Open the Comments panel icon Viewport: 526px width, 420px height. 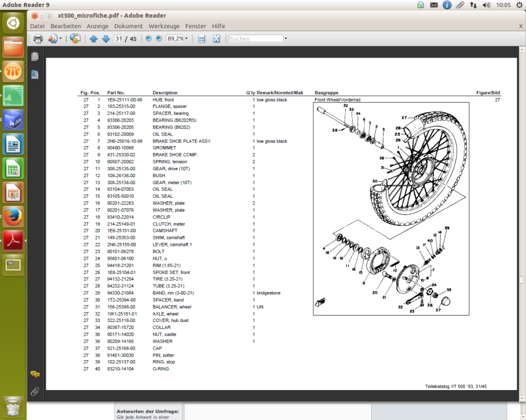pyautogui.click(x=35, y=374)
